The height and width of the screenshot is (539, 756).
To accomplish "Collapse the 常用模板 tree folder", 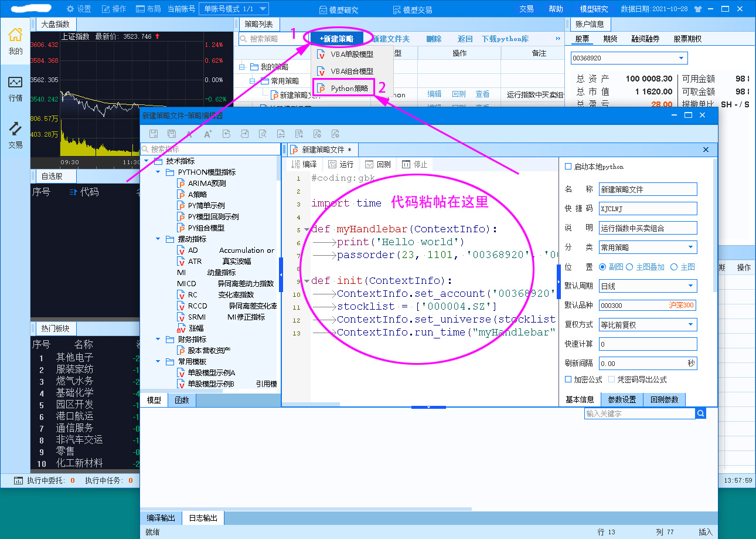I will point(158,361).
